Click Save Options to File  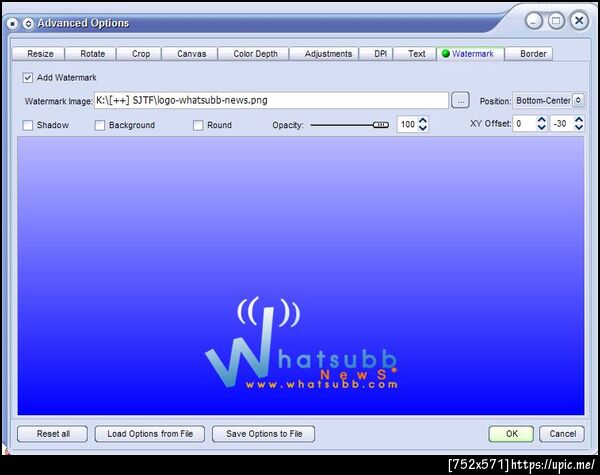[264, 434]
